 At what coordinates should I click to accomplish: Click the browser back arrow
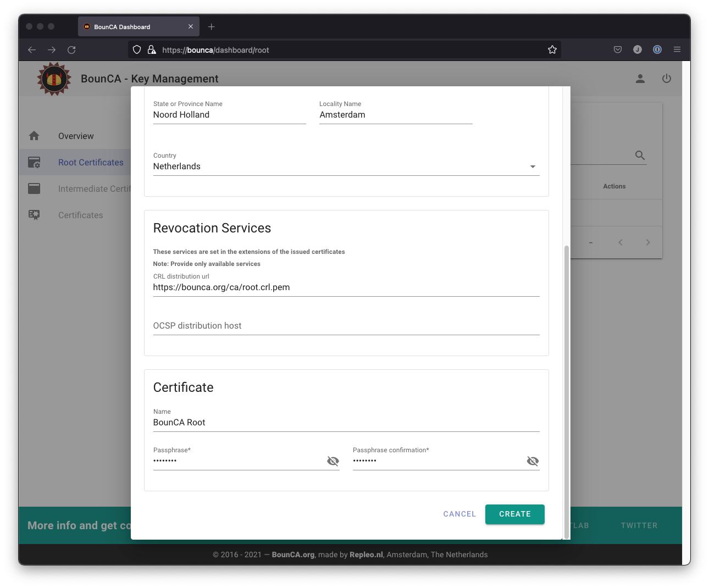32,49
